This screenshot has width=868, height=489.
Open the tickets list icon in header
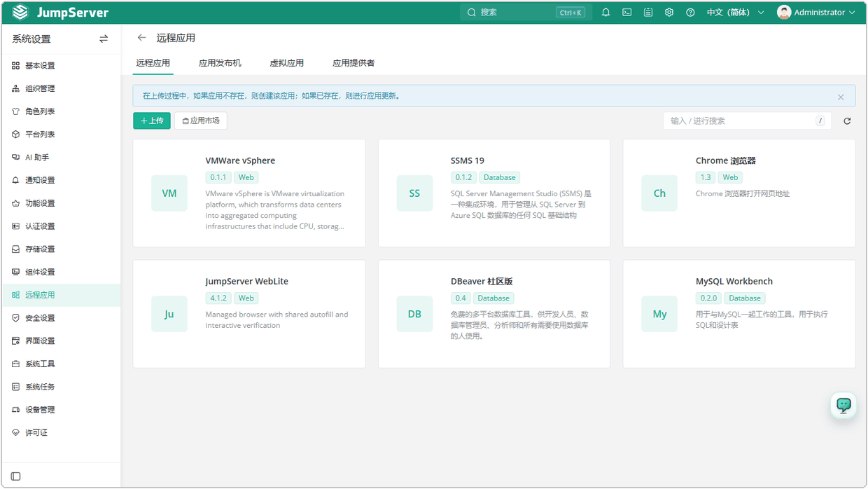pos(648,13)
